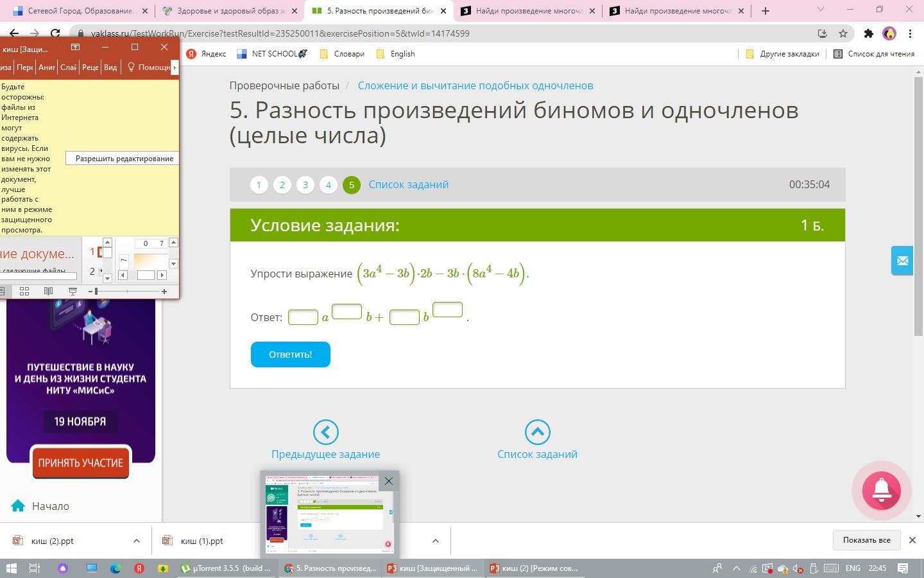Open the Alice assistant taskbar icon
The height and width of the screenshot is (578, 924).
click(63, 568)
